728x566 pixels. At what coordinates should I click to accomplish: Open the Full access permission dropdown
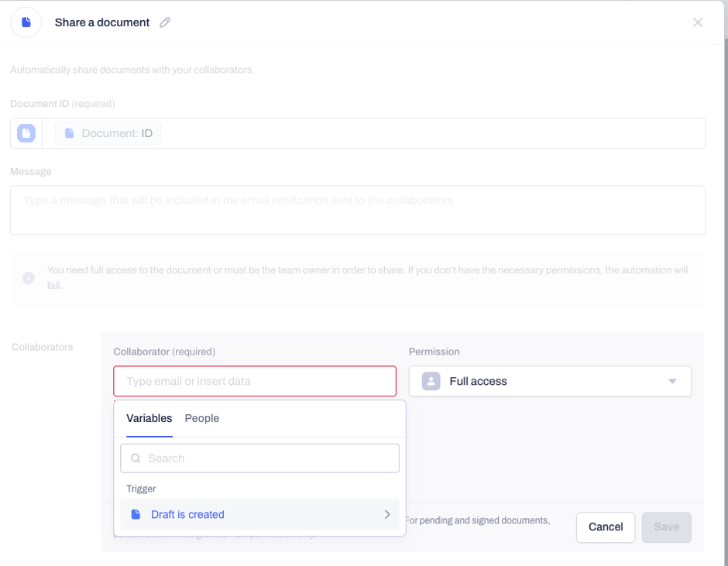pos(550,381)
